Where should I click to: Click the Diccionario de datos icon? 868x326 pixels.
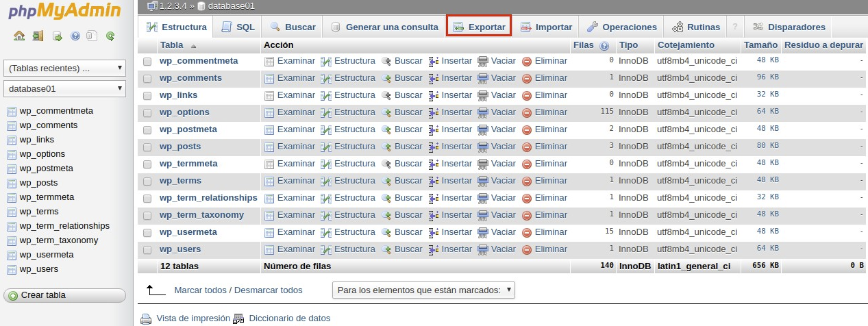pos(239,318)
